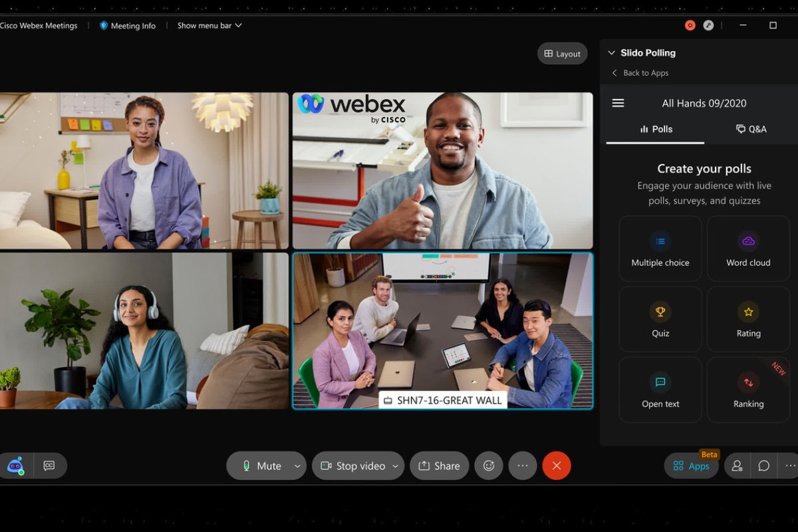Switch to the Q&A tab
The image size is (798, 532).
[x=751, y=129]
